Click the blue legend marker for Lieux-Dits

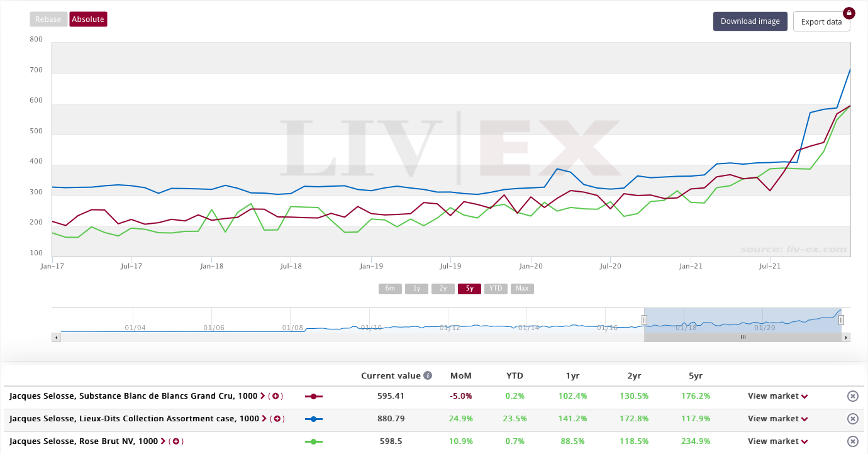(x=313, y=419)
